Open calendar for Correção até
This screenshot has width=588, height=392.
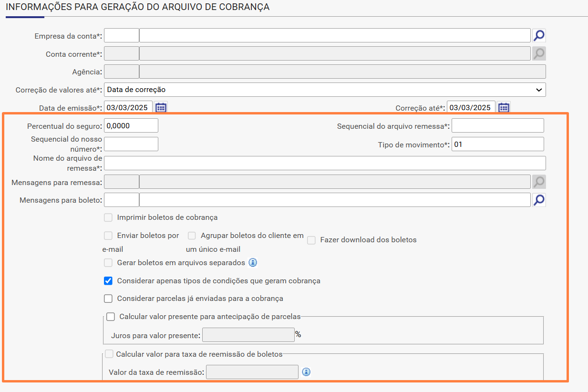coord(504,108)
